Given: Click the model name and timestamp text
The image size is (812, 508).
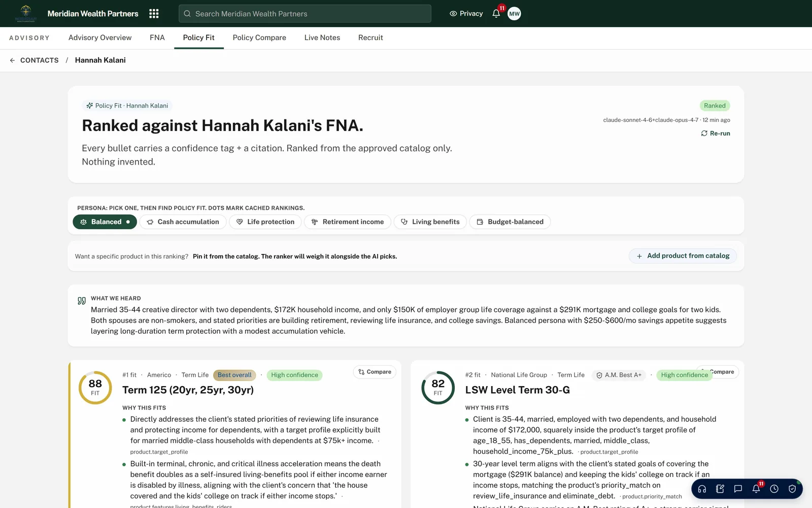Looking at the screenshot, I should (x=666, y=120).
